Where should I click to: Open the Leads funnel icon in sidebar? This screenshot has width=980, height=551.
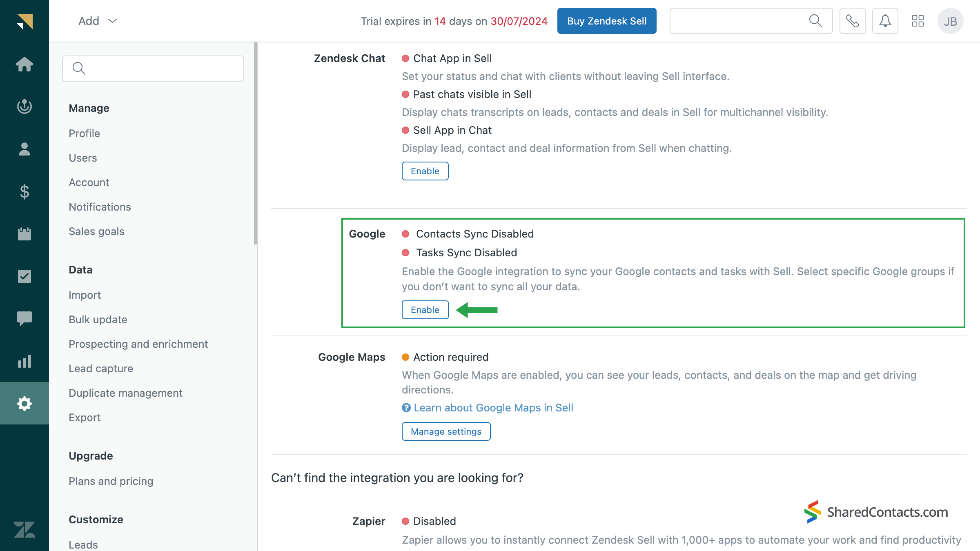click(24, 107)
